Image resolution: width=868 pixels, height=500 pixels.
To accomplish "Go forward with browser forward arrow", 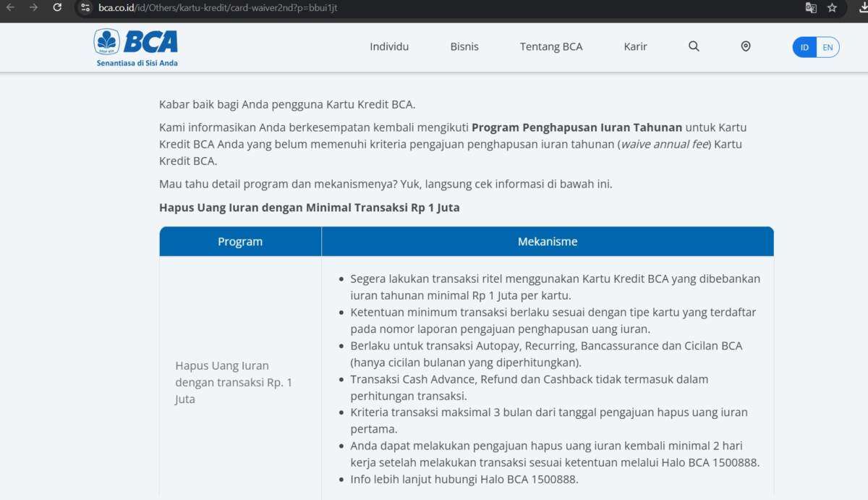I will coord(33,7).
